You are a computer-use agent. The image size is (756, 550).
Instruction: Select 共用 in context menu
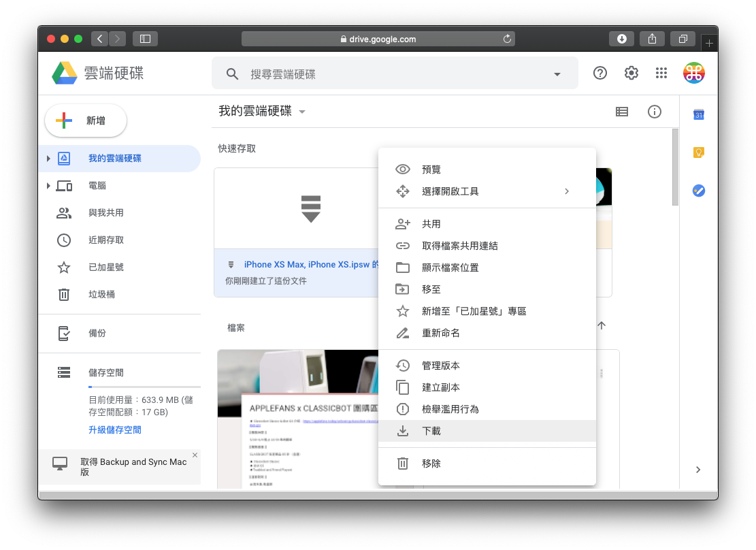pyautogui.click(x=487, y=224)
